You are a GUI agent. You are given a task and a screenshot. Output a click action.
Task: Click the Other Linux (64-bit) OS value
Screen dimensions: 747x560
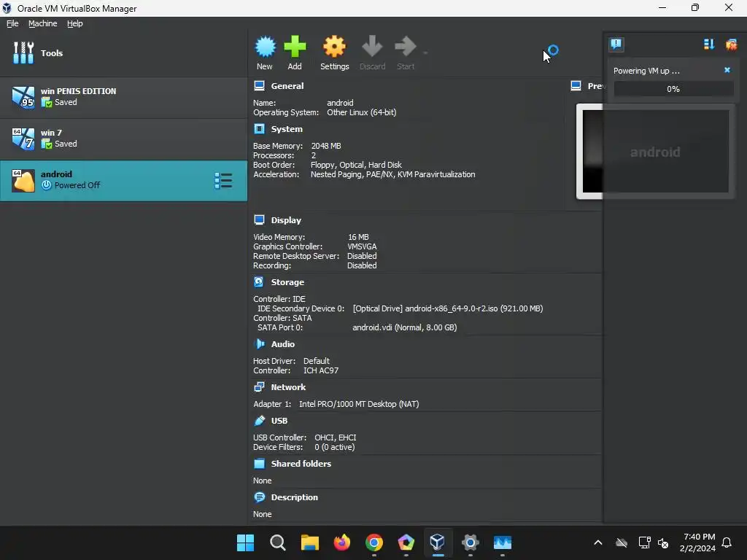(362, 112)
